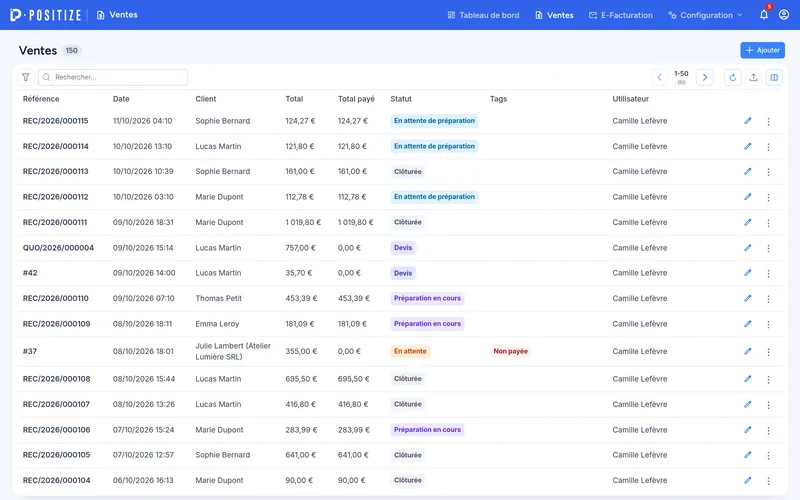
Task: Open the user profile icon
Action: (784, 15)
